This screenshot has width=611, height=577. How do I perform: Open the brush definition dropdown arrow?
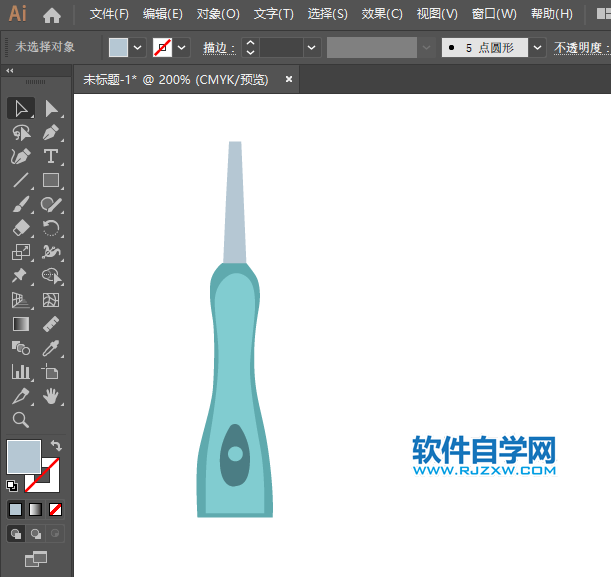pos(537,48)
